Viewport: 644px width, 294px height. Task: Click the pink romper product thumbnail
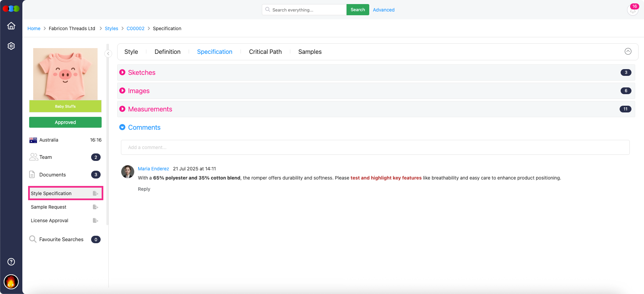[65, 74]
